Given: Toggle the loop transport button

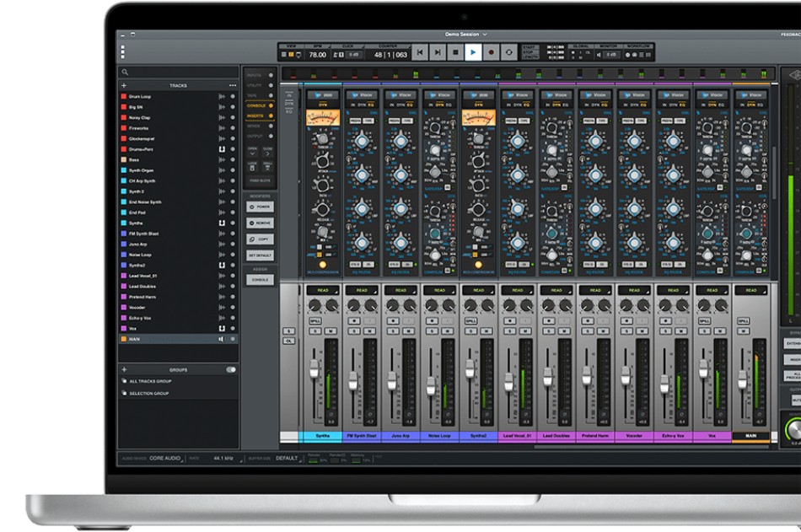Looking at the screenshot, I should 508,52.
